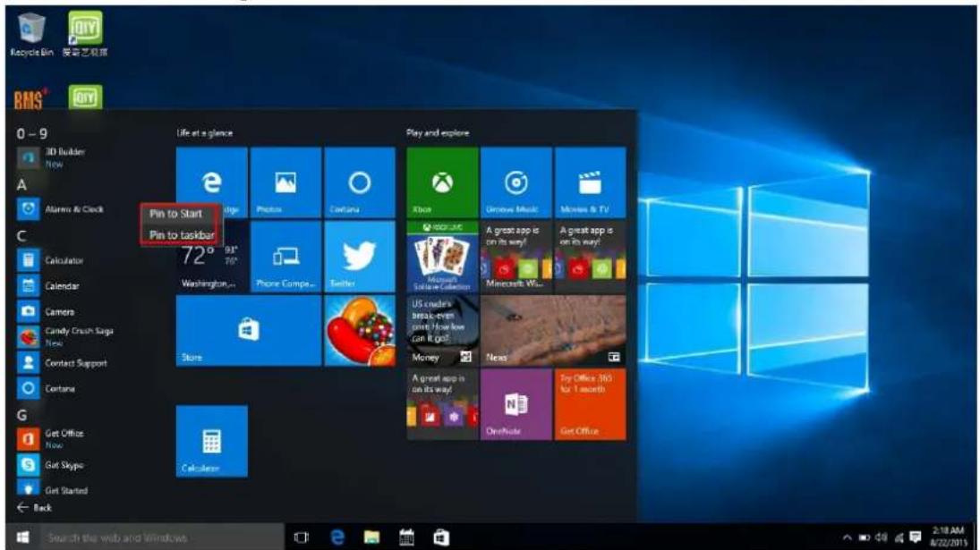
Task: Open File Explorer from the taskbar
Action: click(372, 537)
